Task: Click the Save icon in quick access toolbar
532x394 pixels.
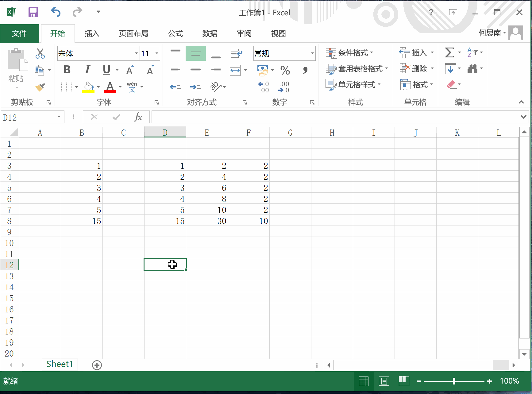Action: click(33, 12)
